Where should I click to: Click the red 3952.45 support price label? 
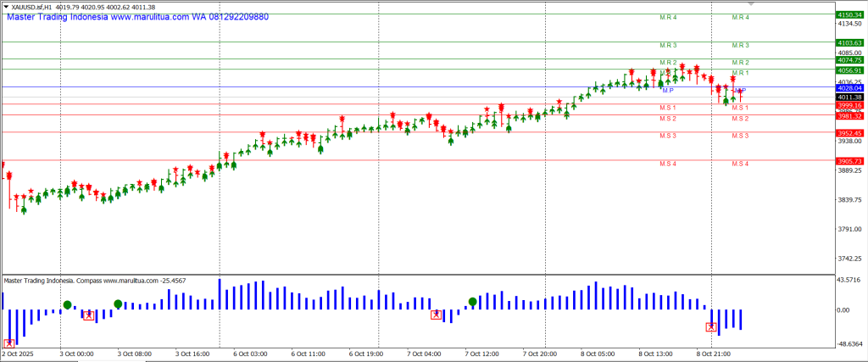849,133
